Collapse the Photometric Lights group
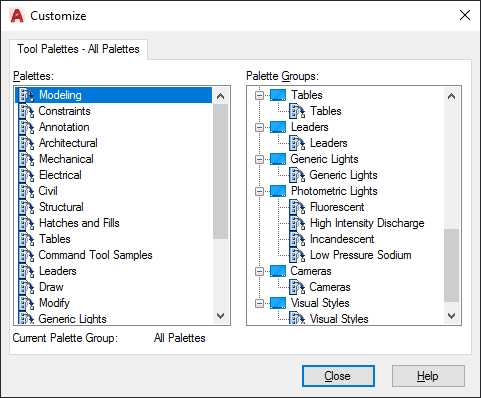Screen dimensions: 481x398 (259, 191)
